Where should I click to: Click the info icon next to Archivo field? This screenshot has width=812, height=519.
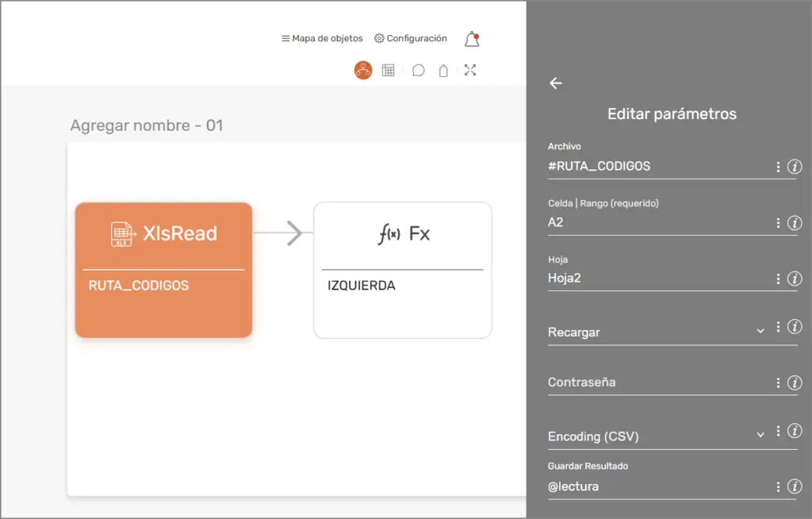(x=795, y=167)
